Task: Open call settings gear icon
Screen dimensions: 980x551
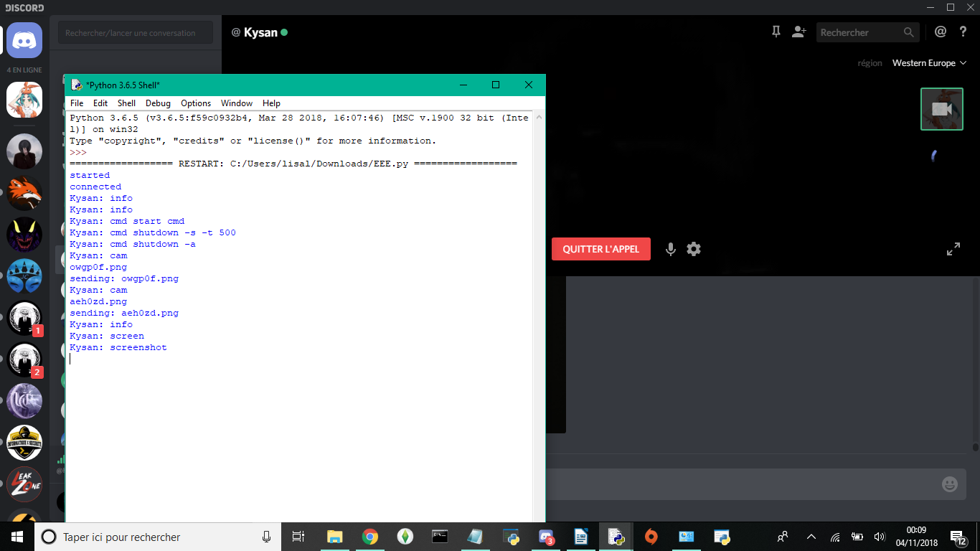Action: click(693, 249)
